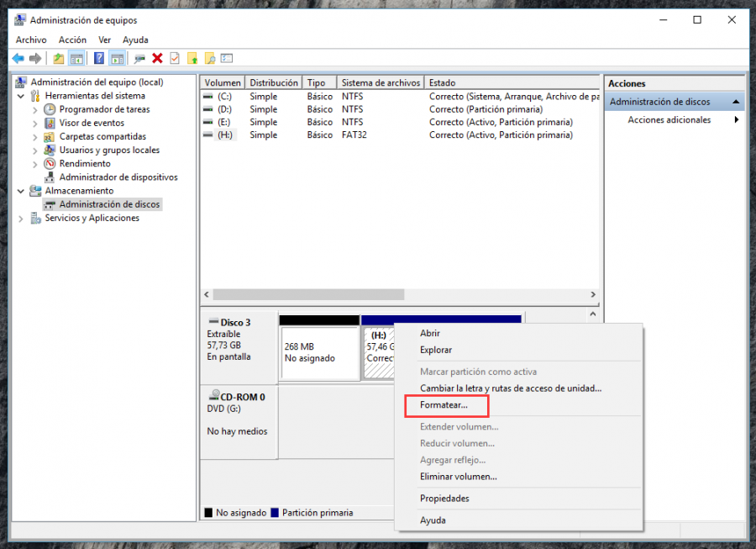Select Administrador de dispositivos in tree
Screen dimensions: 756x549
coord(118,177)
